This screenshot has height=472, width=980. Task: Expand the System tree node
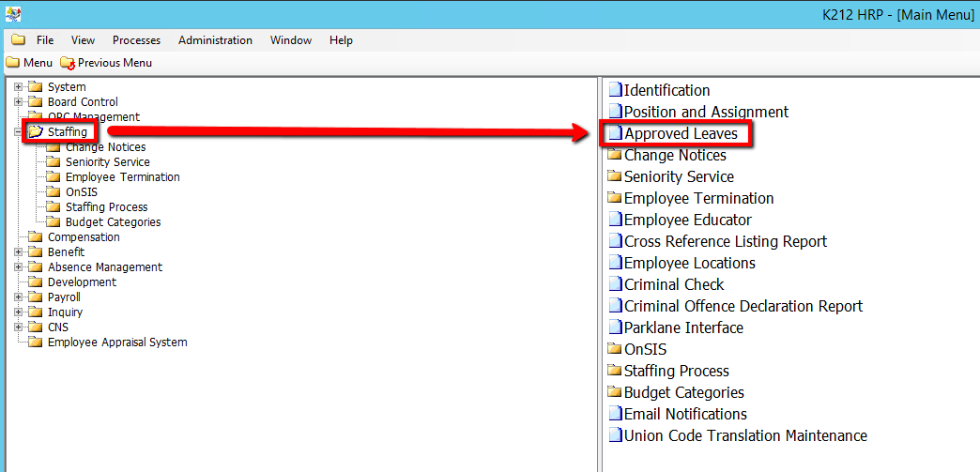[18, 87]
